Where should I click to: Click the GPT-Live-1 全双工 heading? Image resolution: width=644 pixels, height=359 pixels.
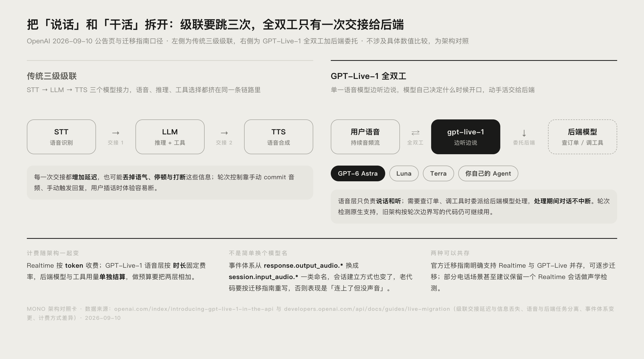tap(368, 76)
